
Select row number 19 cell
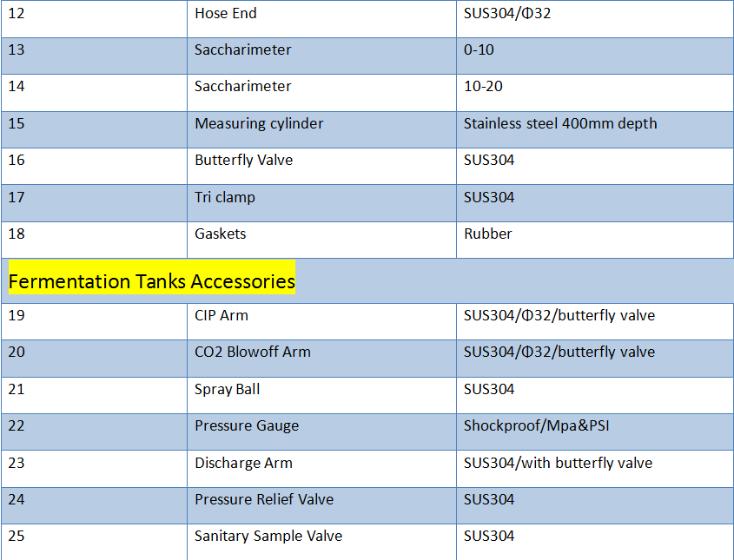[x=17, y=316]
